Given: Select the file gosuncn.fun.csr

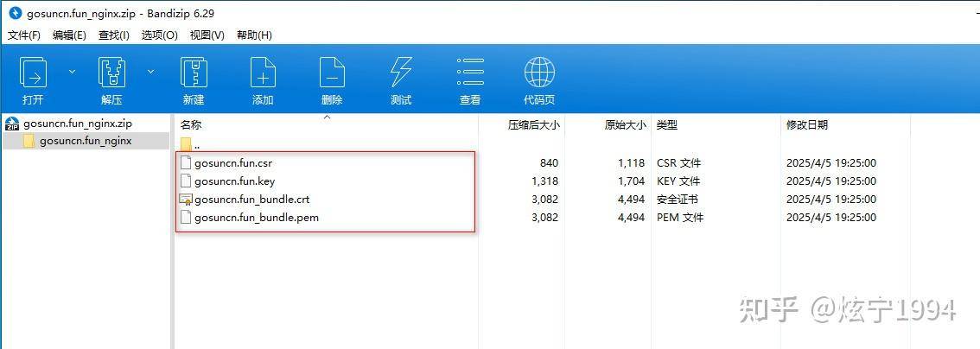Looking at the screenshot, I should pyautogui.click(x=233, y=163).
